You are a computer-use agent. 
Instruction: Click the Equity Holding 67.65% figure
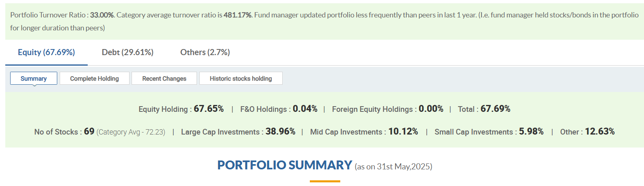209,109
